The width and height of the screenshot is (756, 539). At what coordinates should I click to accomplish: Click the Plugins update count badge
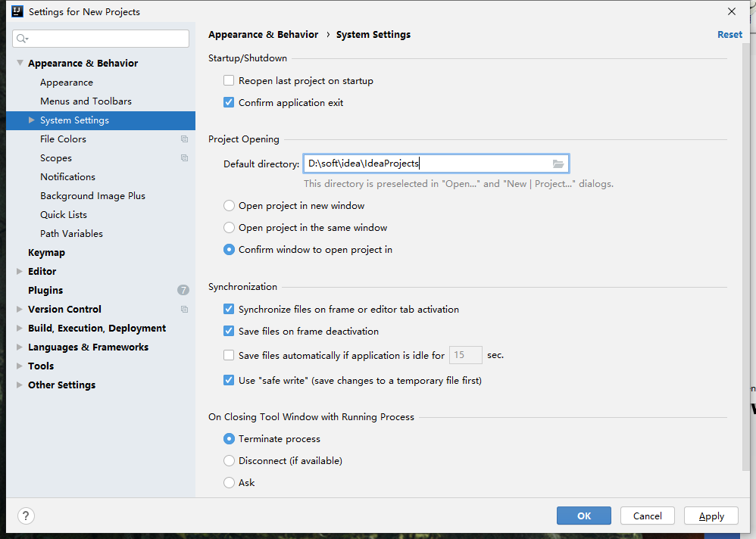click(183, 291)
